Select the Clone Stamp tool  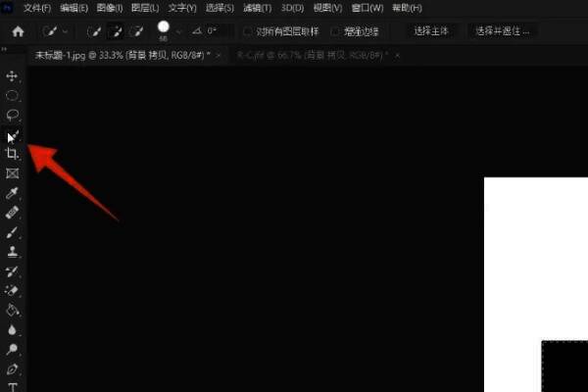click(13, 251)
